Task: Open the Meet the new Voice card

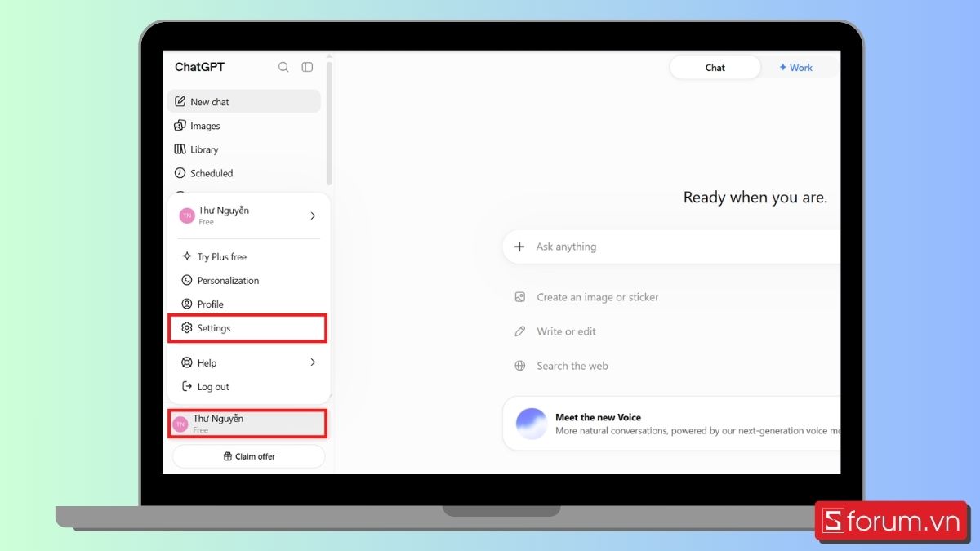Action: pos(671,424)
